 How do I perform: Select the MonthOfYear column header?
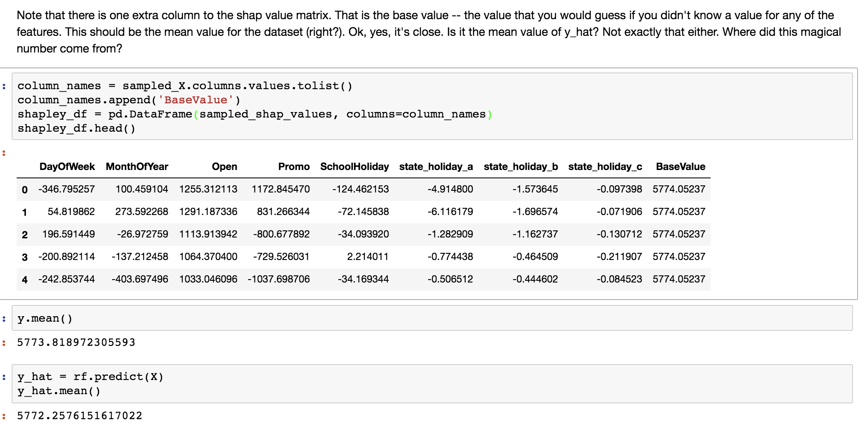[137, 166]
